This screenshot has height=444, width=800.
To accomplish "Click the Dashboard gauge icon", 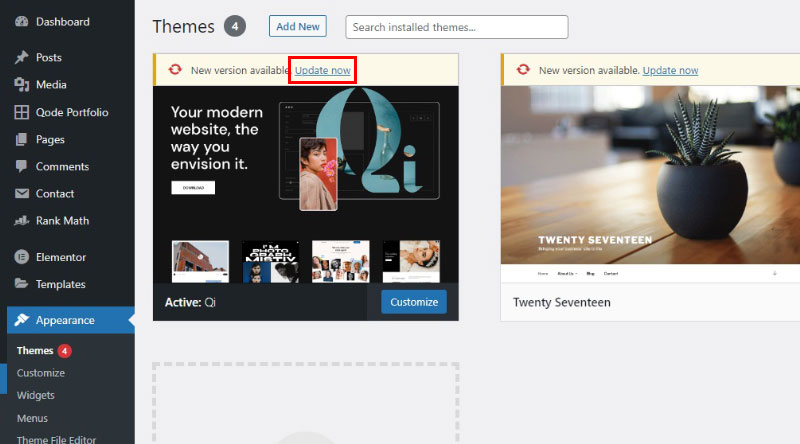I will [21, 21].
